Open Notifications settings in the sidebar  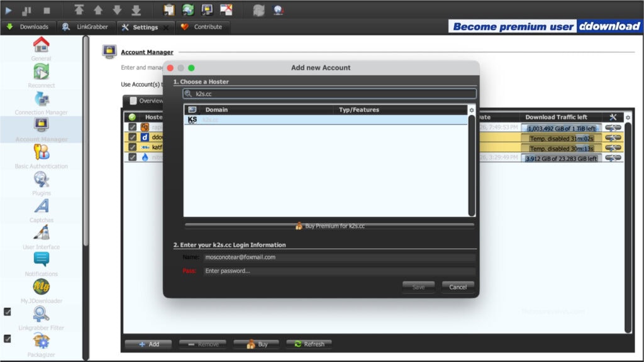tap(41, 265)
